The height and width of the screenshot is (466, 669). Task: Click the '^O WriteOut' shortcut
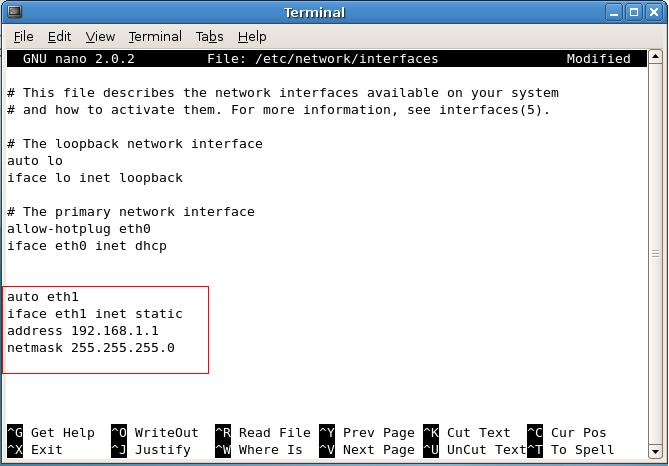pyautogui.click(x=155, y=433)
